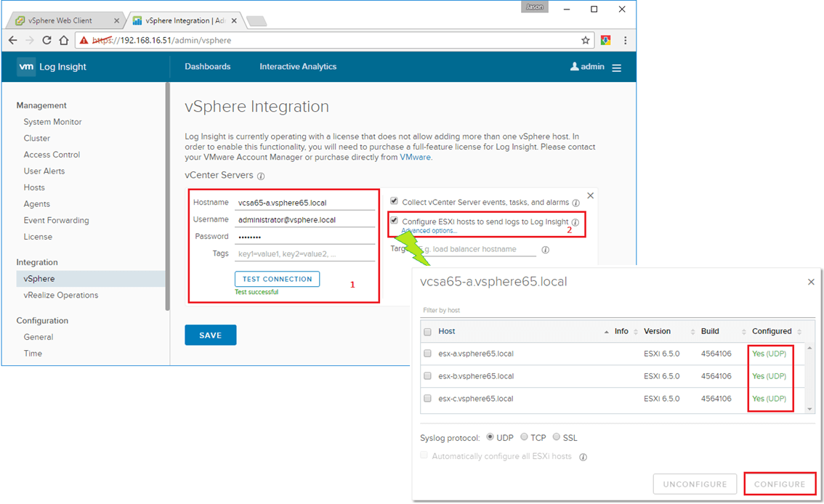
Task: Remove the vCenter server entry with X
Action: pyautogui.click(x=591, y=196)
